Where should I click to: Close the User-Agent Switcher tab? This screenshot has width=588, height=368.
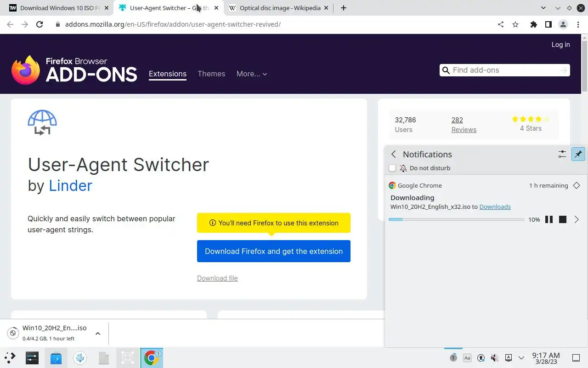(x=216, y=8)
